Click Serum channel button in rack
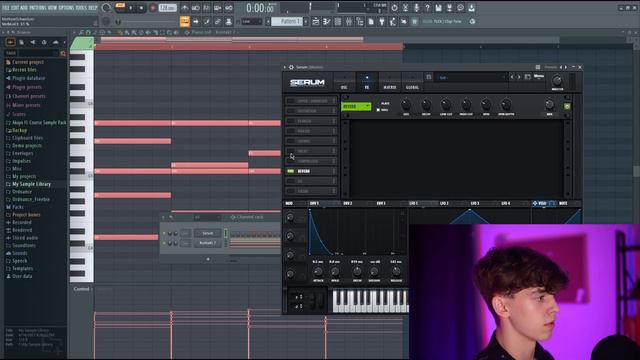Viewport: 640px width, 360px height. [x=208, y=233]
